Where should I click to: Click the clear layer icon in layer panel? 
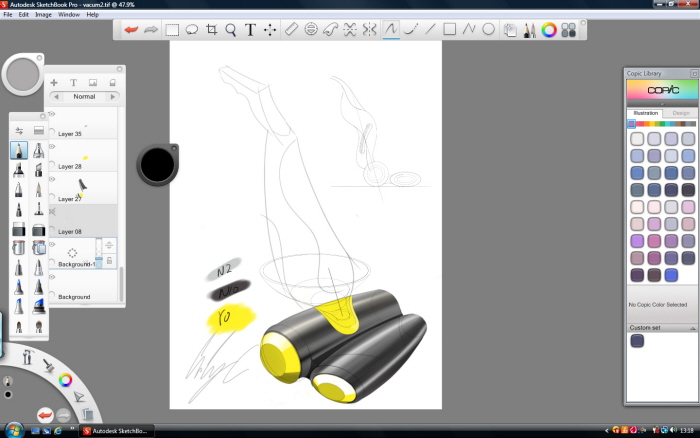pyautogui.click(x=112, y=83)
